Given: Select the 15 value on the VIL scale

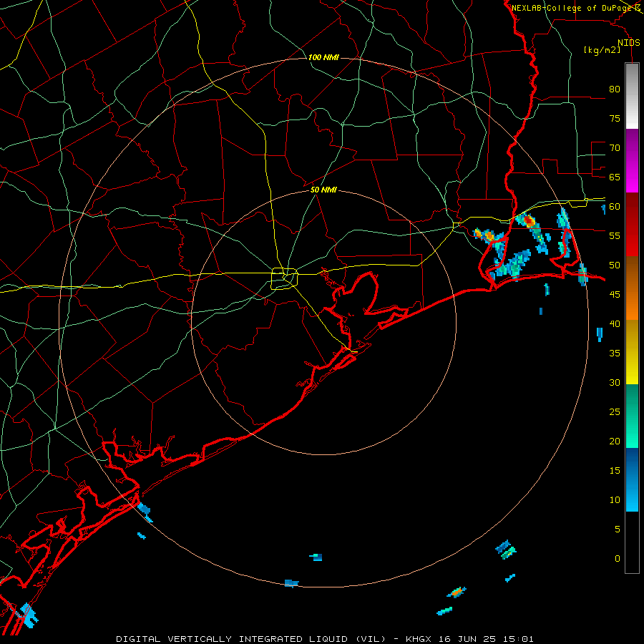Looking at the screenshot, I should 615,471.
